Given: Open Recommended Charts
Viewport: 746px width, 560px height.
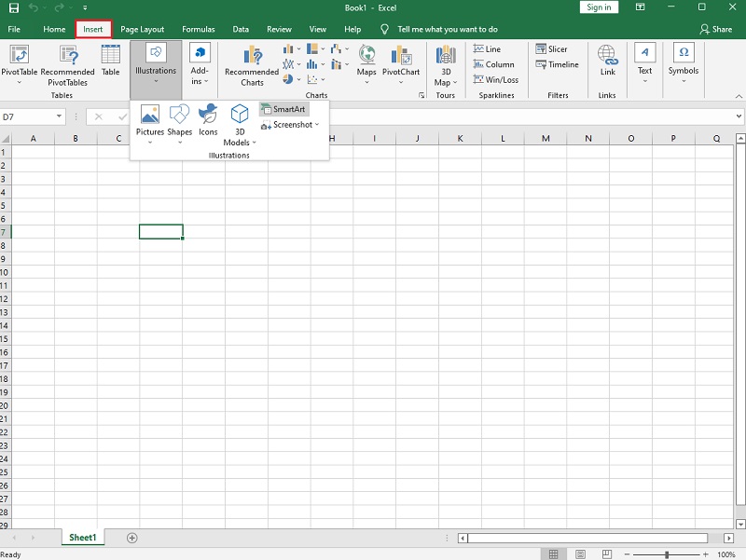Looking at the screenshot, I should click(x=252, y=65).
